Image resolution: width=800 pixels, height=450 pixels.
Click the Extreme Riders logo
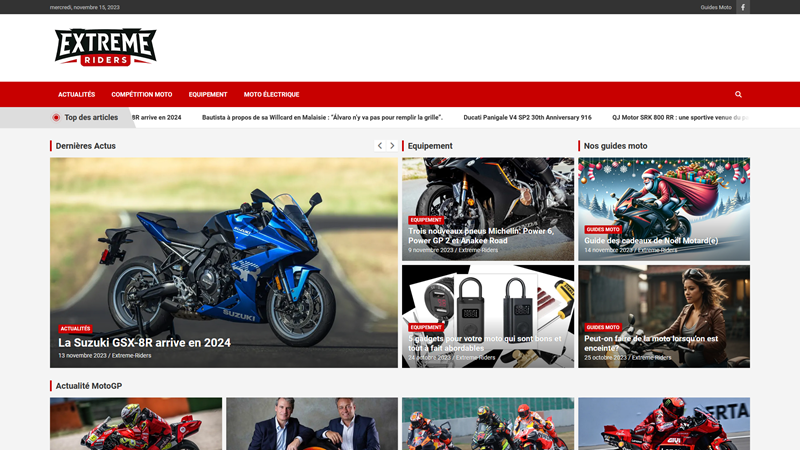click(106, 47)
